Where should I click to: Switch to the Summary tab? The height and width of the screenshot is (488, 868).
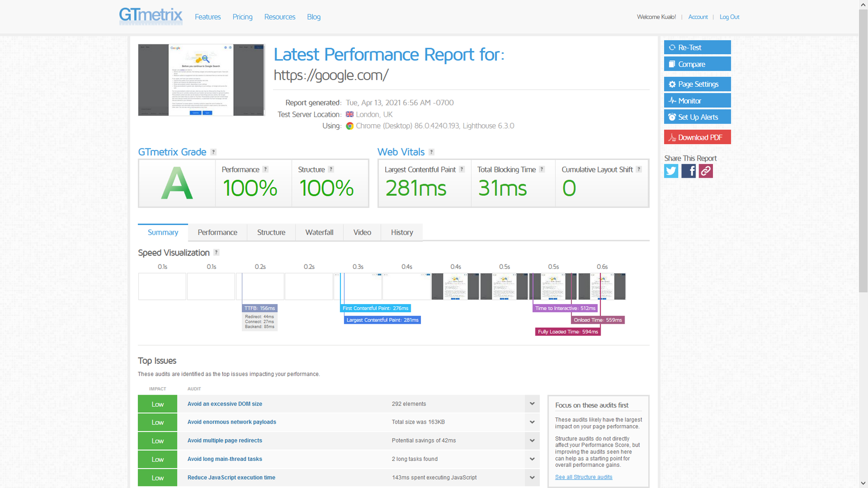[x=163, y=232]
